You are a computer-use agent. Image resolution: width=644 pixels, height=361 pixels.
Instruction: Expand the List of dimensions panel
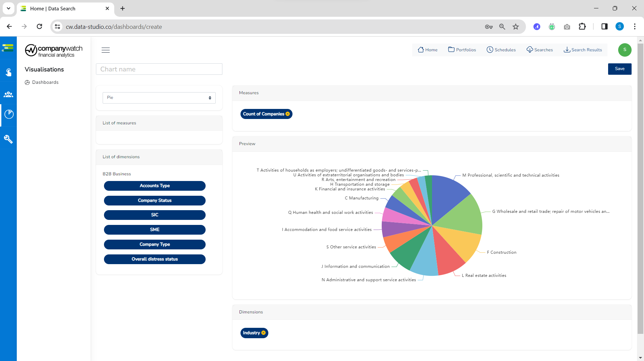[x=159, y=157]
